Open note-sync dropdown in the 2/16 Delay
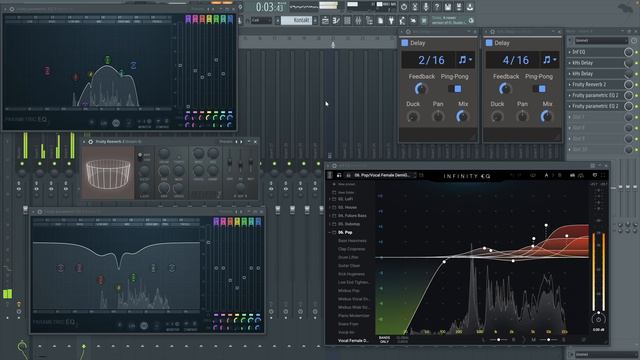 point(465,60)
